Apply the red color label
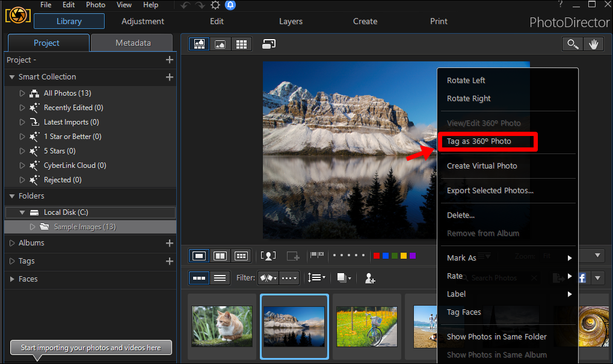This screenshot has height=364, width=613. (x=377, y=256)
